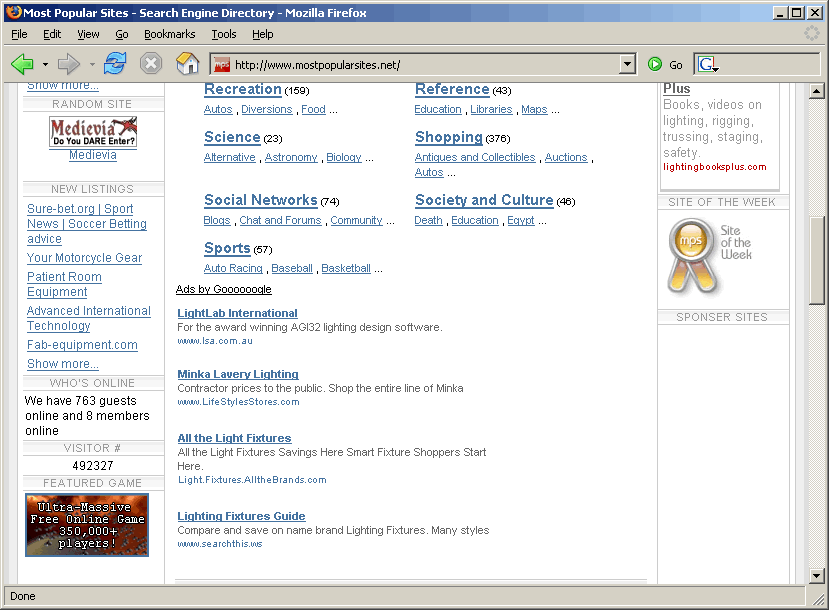The height and width of the screenshot is (610, 829).
Task: Click the Google search engine icon
Action: tap(708, 65)
